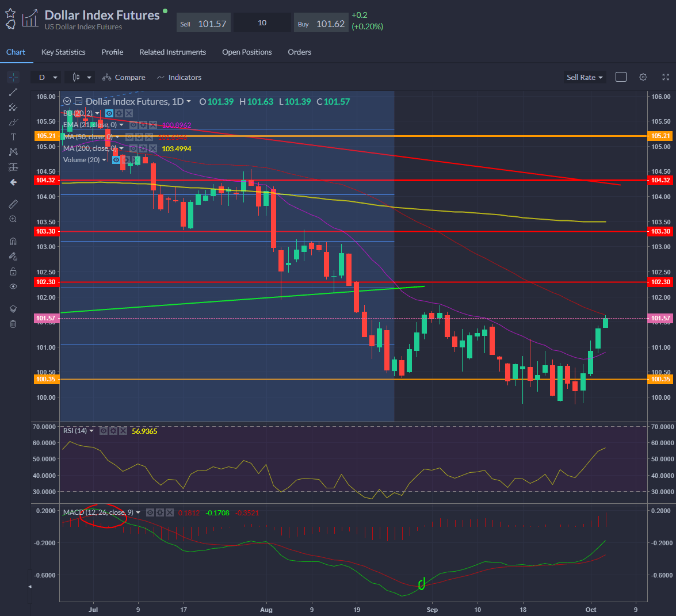The height and width of the screenshot is (616, 676).
Task: Add Dollar Index Futures to favorites star
Action: coord(11,13)
